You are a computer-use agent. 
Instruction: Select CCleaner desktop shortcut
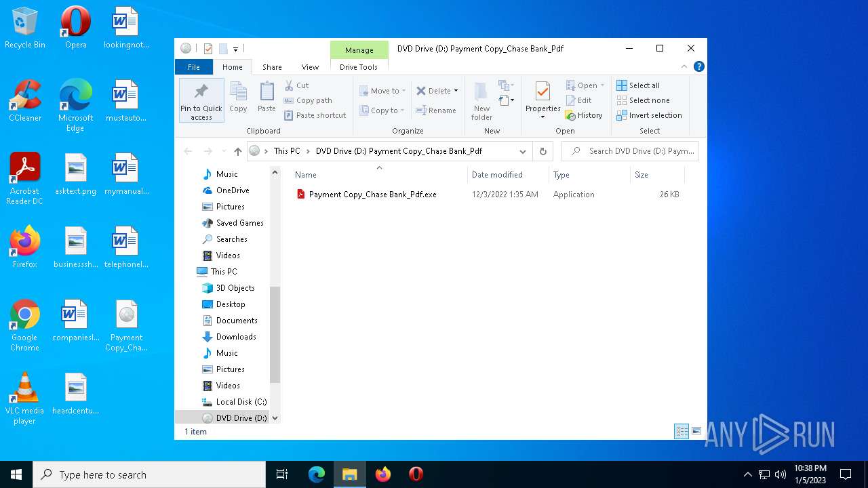25,101
